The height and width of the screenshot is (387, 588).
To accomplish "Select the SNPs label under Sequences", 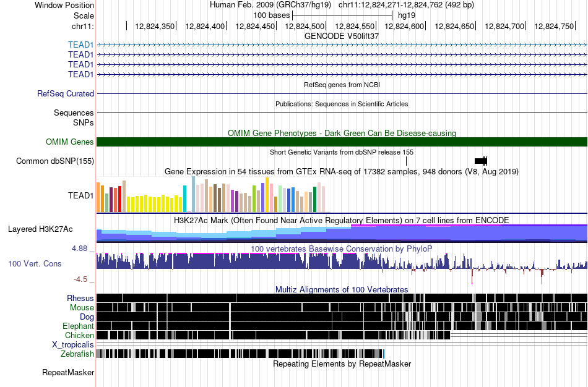I will tap(84, 122).
